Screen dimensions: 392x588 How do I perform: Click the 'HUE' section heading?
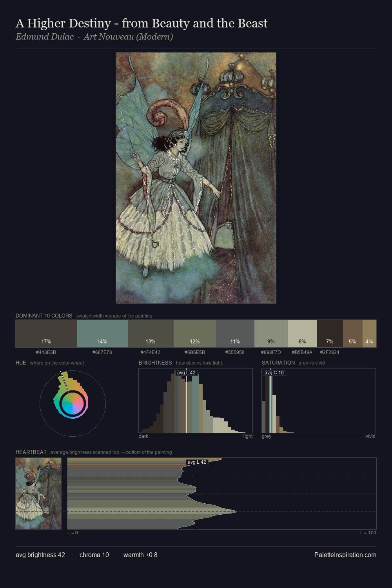click(x=21, y=363)
